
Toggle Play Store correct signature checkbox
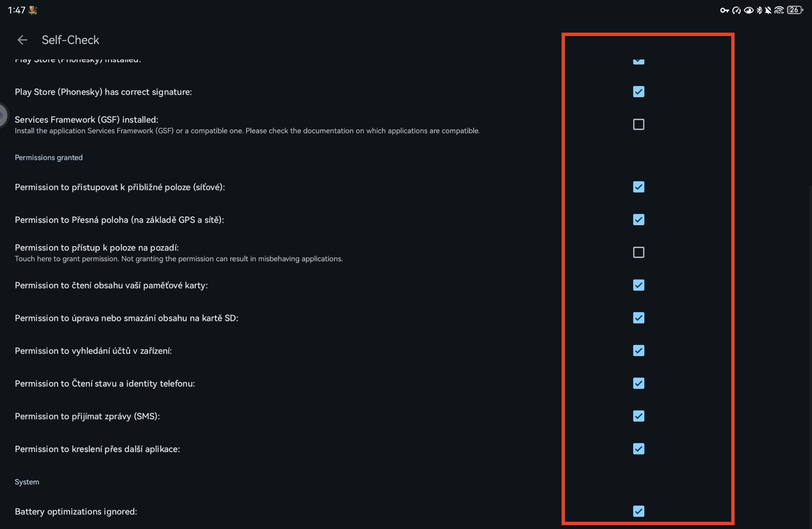pos(638,92)
